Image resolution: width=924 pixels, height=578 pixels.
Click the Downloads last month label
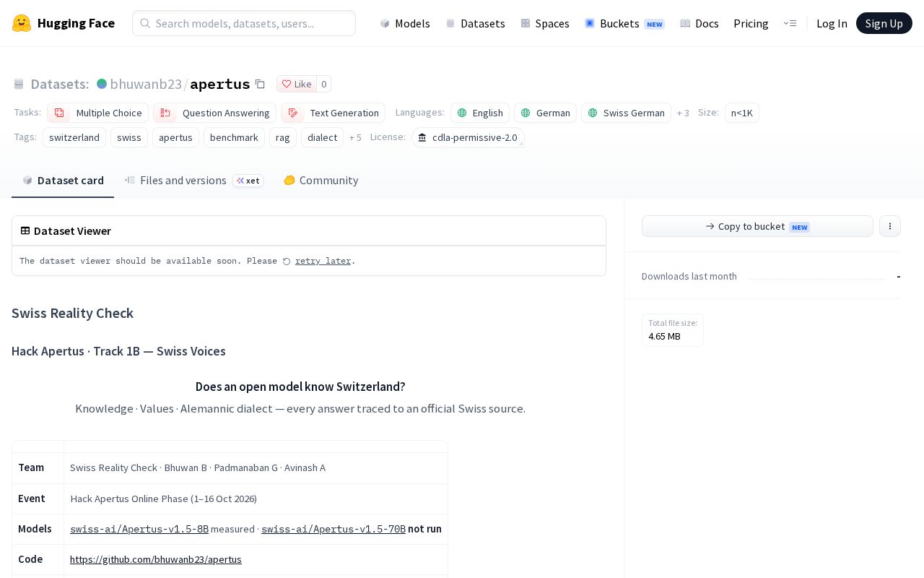click(689, 276)
